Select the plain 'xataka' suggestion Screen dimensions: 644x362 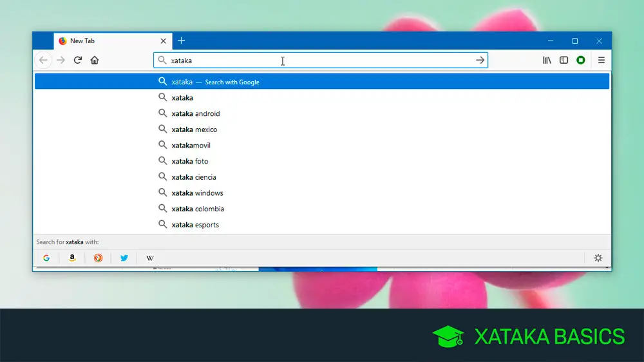point(322,98)
